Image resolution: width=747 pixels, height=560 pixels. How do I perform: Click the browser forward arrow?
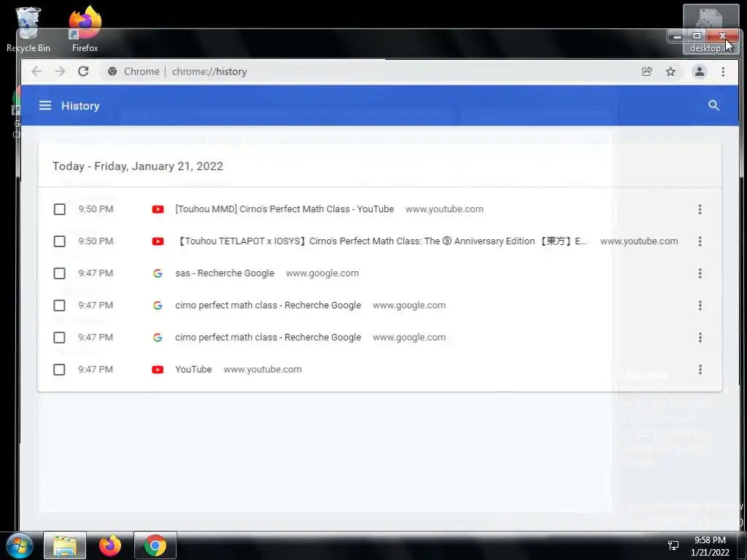click(x=60, y=71)
